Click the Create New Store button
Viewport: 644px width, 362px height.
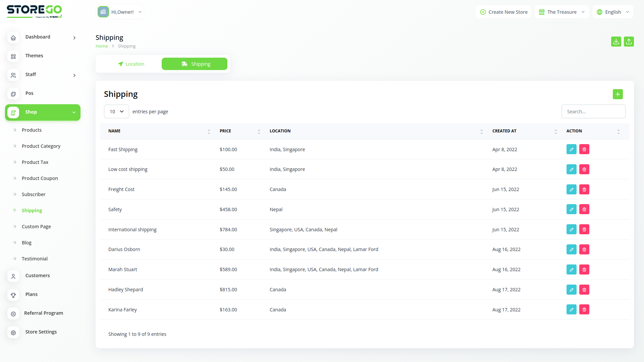click(x=503, y=12)
